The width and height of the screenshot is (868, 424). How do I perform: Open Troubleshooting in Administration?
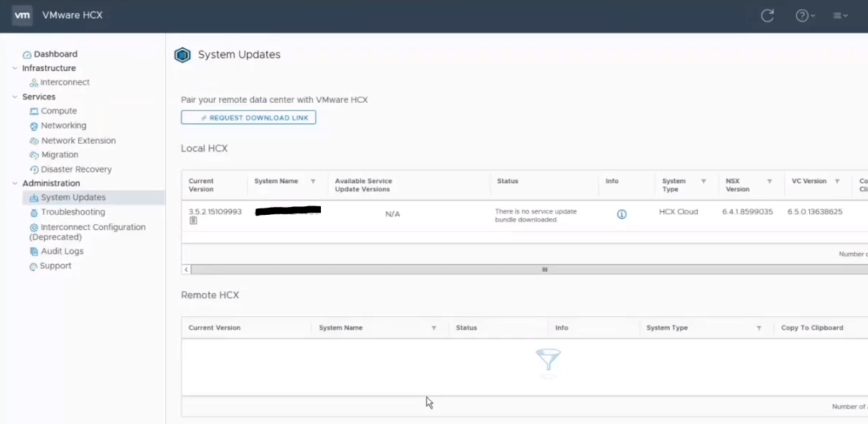click(x=73, y=213)
